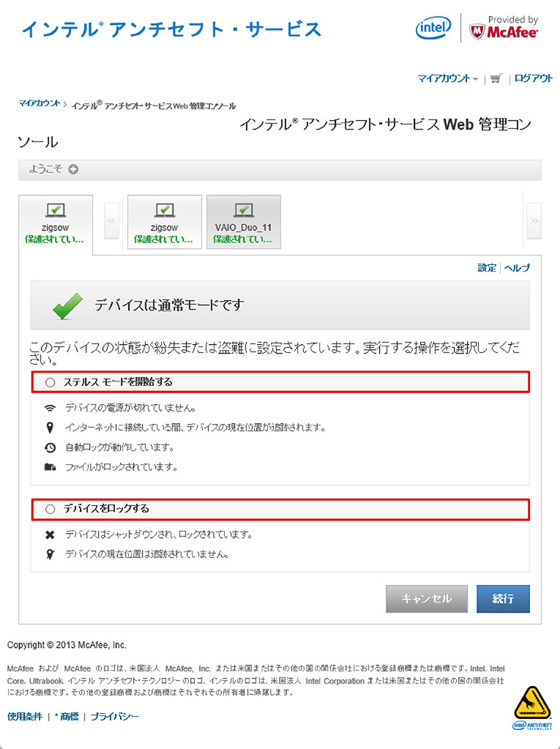Expand the ようこそ section plus icon
This screenshot has height=749, width=560.
(x=73, y=170)
